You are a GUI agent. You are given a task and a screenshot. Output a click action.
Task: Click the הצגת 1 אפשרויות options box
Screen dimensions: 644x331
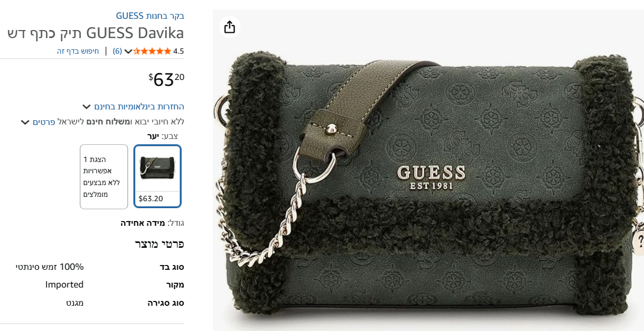[104, 176]
